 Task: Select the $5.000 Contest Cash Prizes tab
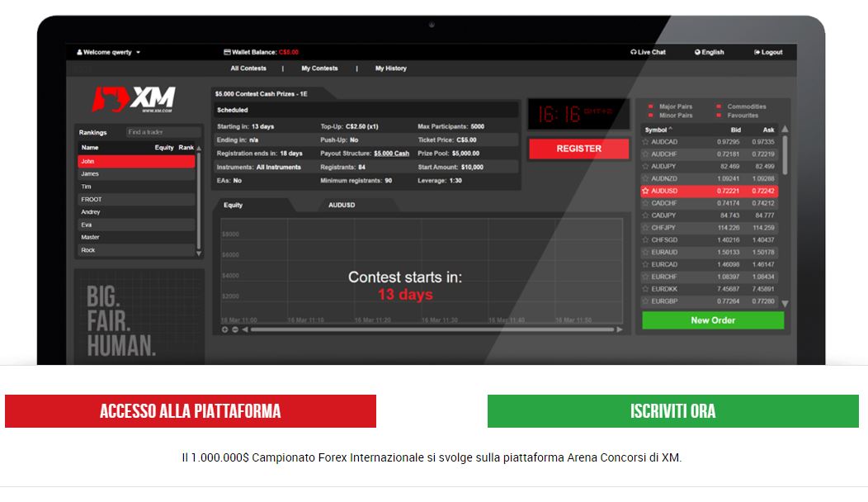[262, 93]
